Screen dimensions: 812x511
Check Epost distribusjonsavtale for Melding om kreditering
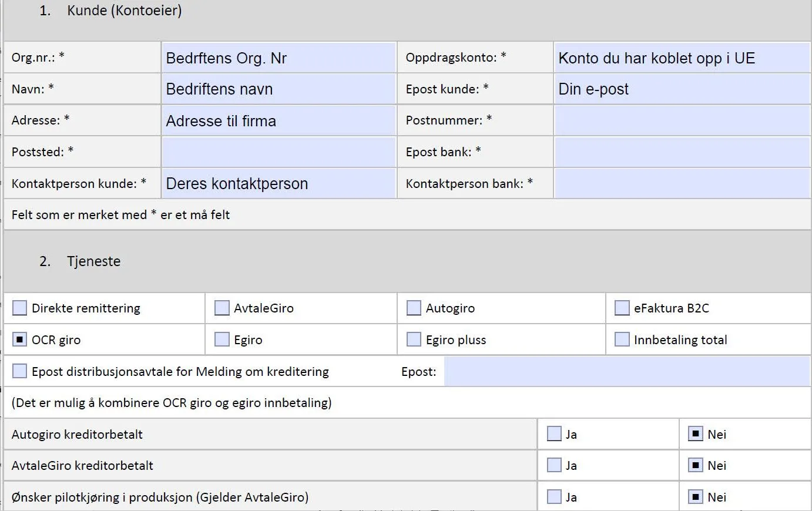(20, 371)
